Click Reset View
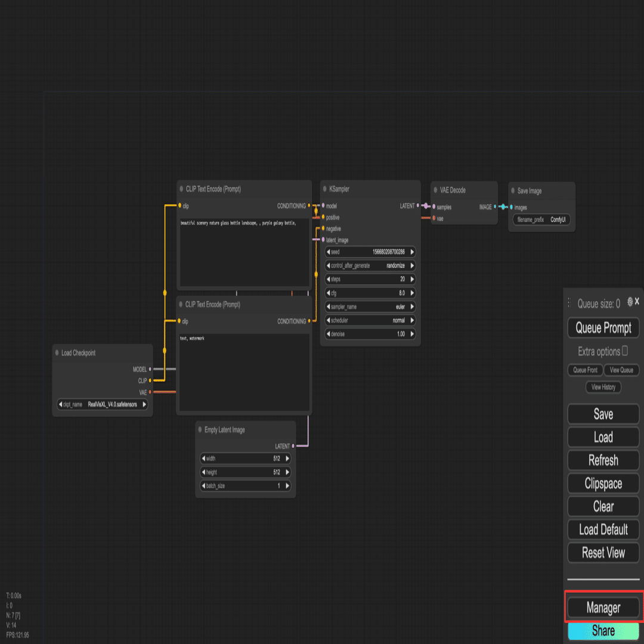 (603, 553)
